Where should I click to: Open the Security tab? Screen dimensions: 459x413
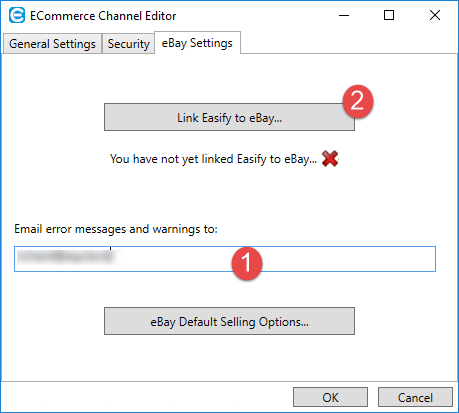tap(128, 44)
